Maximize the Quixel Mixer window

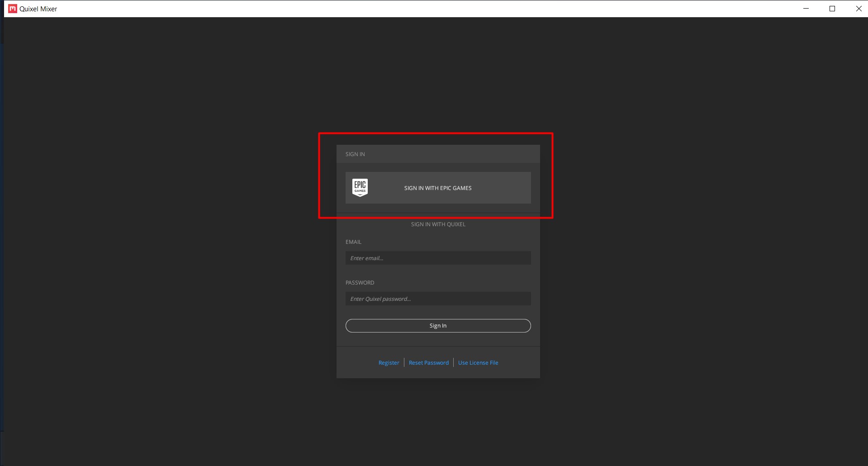click(x=832, y=9)
